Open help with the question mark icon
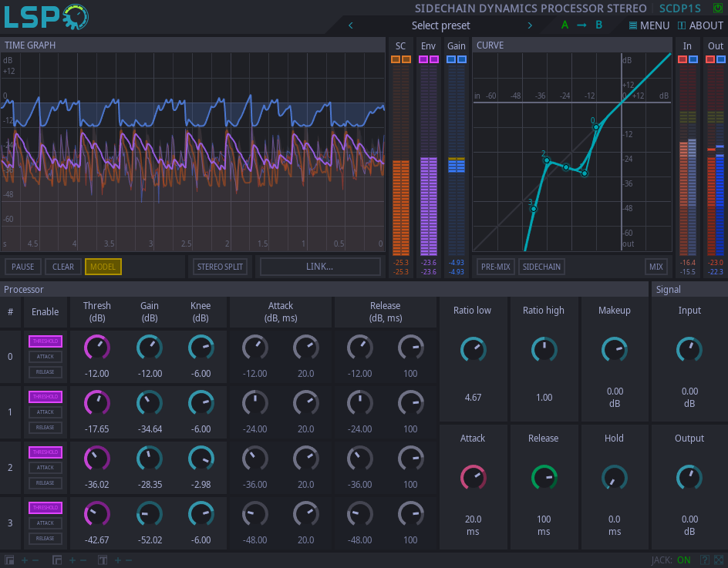The width and height of the screenshot is (728, 568). (x=704, y=560)
